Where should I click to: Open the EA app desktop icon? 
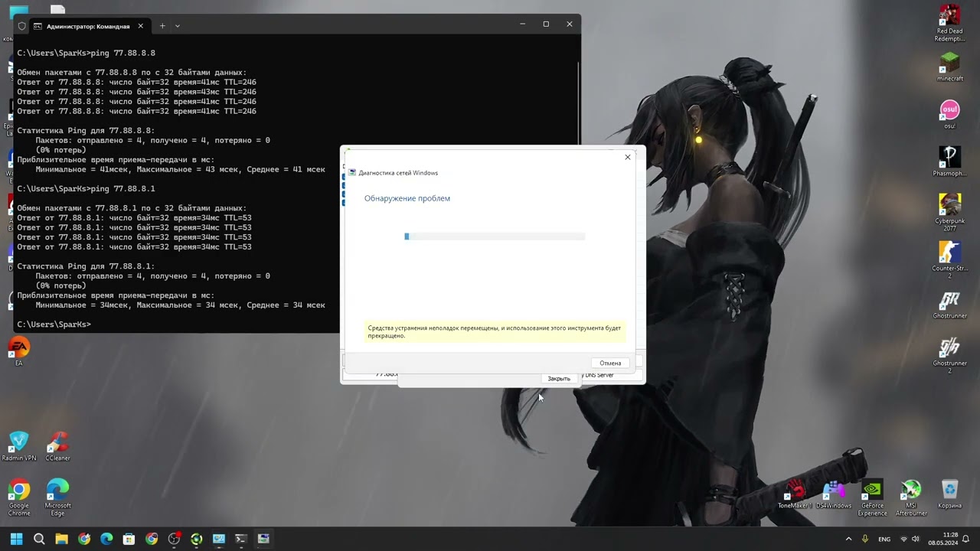pos(19,351)
